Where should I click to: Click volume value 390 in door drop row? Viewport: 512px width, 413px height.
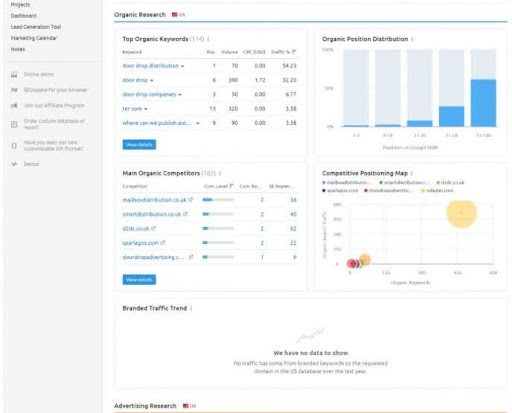pyautogui.click(x=233, y=80)
